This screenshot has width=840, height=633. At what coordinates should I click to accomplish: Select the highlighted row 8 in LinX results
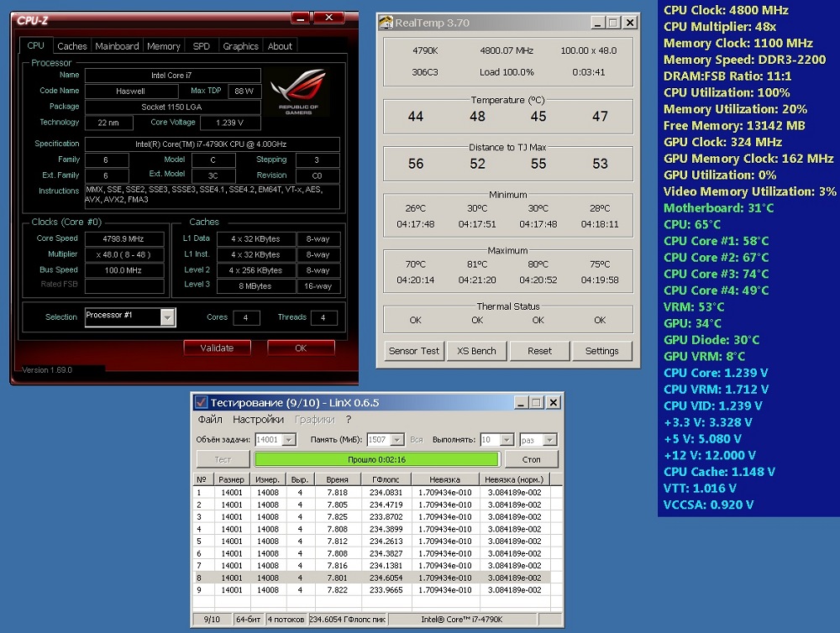tap(371, 578)
